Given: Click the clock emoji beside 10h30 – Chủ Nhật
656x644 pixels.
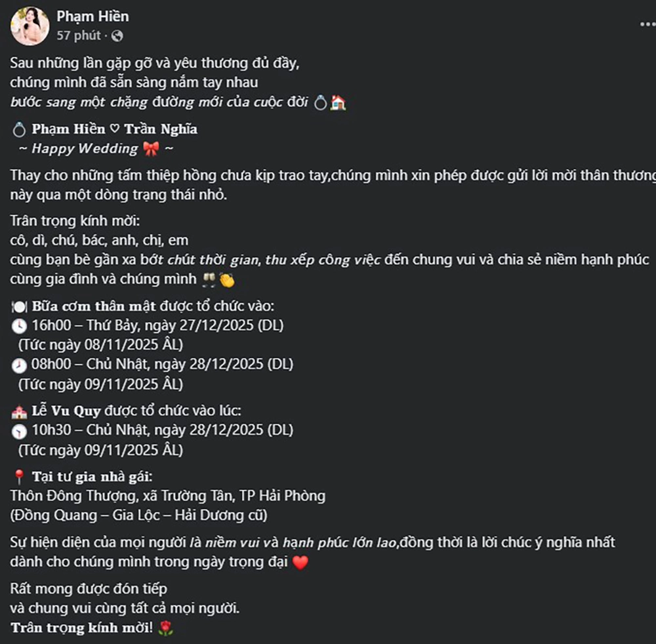Looking at the screenshot, I should pyautogui.click(x=19, y=432).
